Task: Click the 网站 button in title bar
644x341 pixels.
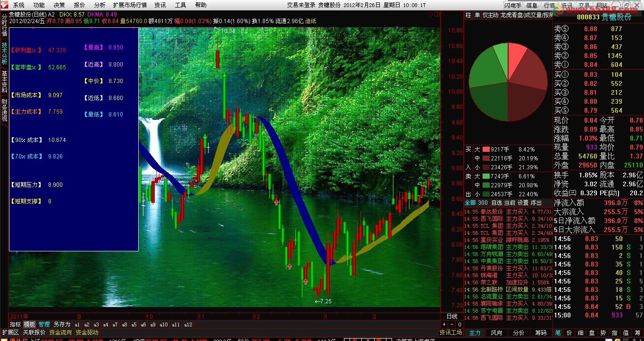Action: click(x=602, y=5)
